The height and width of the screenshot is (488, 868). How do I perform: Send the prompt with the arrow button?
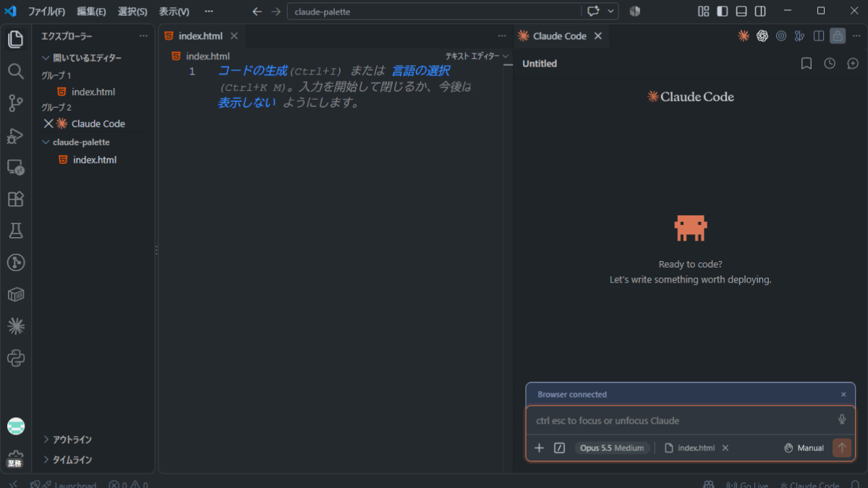(x=841, y=448)
